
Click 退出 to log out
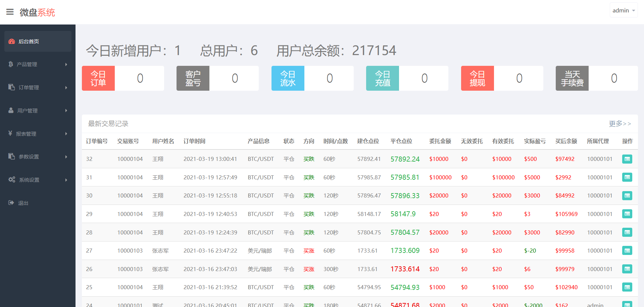pos(38,203)
